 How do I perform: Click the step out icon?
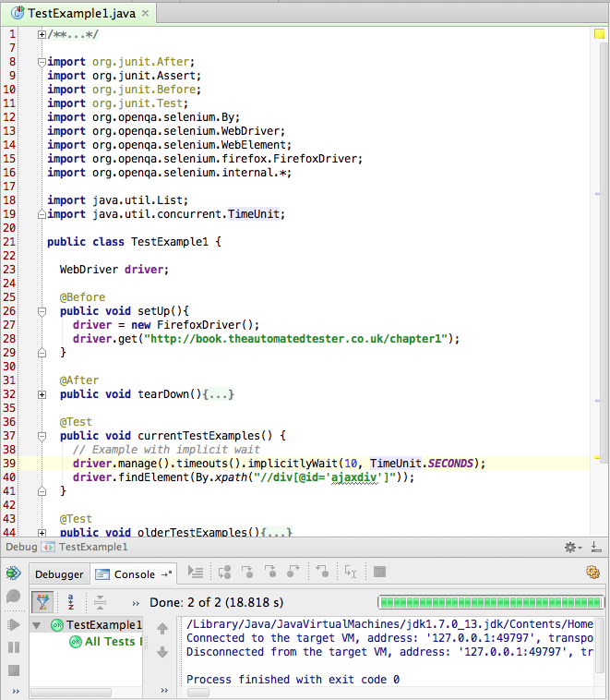293,572
